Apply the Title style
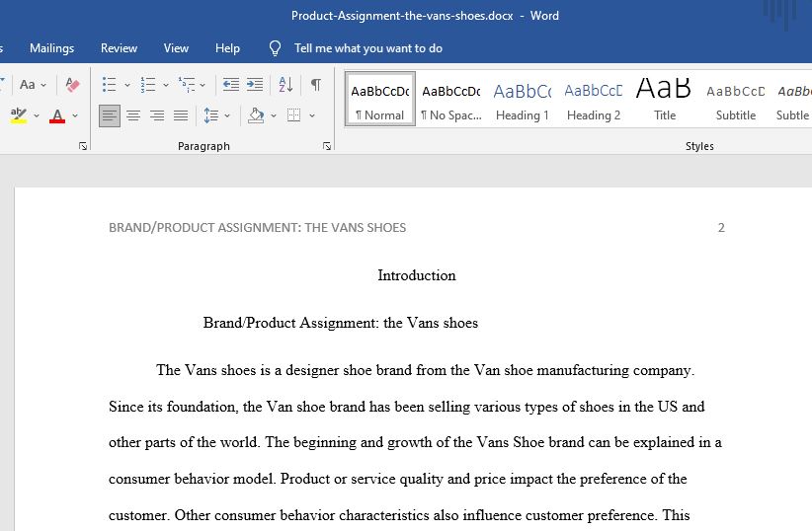The image size is (812, 531). tap(665, 99)
